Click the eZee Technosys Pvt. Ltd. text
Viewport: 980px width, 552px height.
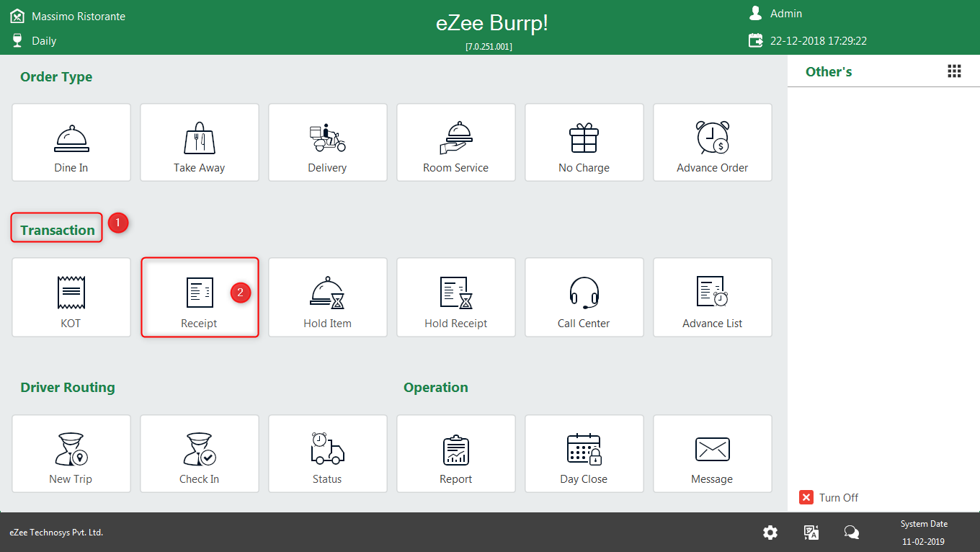click(56, 533)
